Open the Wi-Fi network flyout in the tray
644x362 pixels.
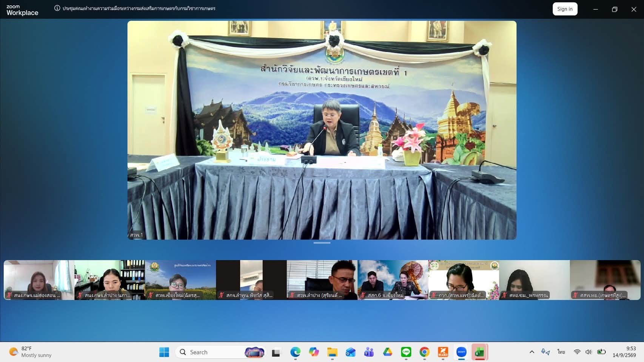[x=577, y=352]
